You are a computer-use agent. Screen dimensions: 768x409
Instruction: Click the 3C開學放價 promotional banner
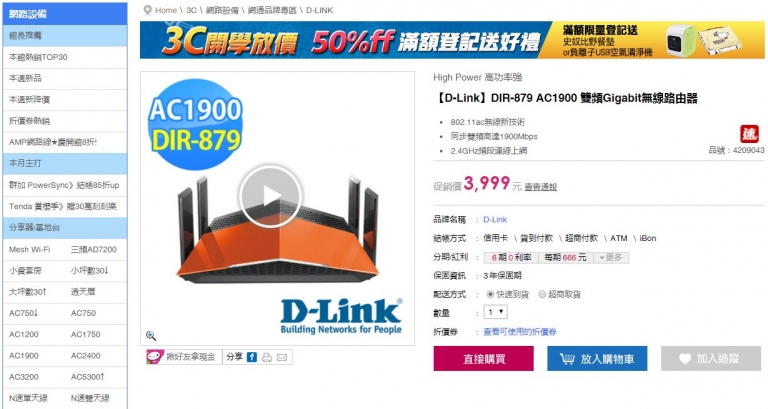pyautogui.click(x=452, y=40)
